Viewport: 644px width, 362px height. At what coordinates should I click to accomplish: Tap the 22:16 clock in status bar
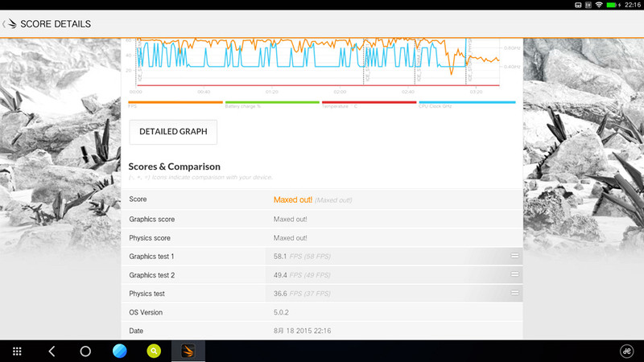pyautogui.click(x=633, y=5)
